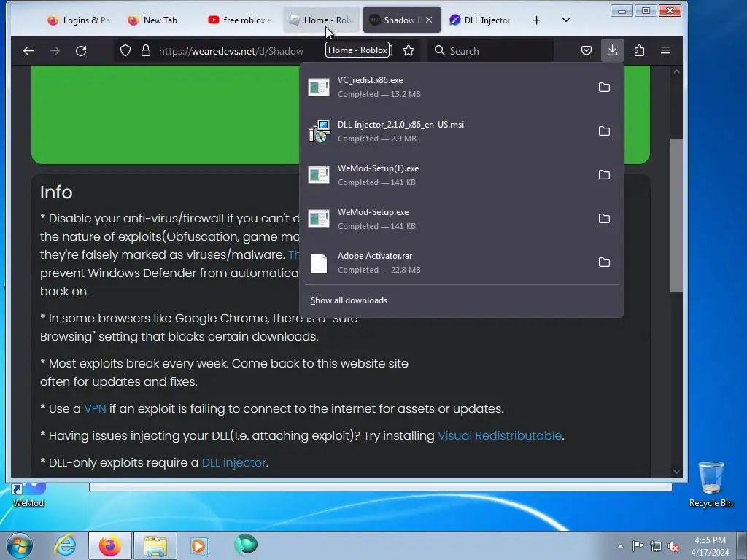Show DLL Injector msi in folder

[604, 131]
